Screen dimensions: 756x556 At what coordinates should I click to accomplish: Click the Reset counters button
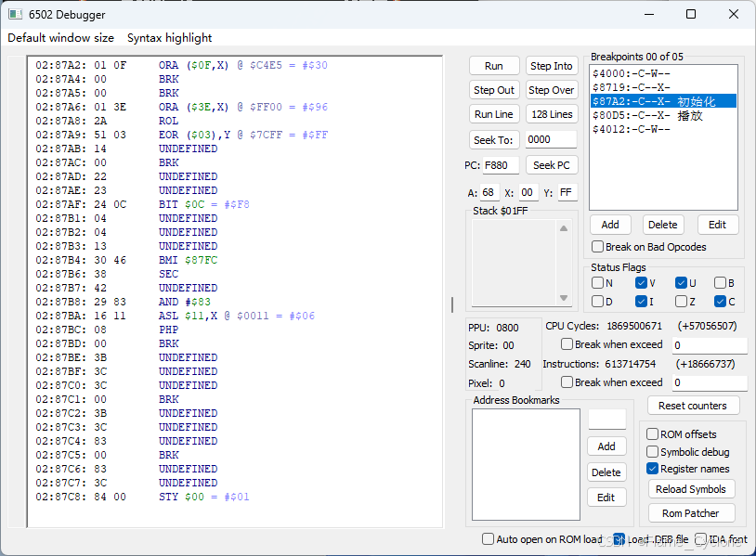(x=693, y=406)
